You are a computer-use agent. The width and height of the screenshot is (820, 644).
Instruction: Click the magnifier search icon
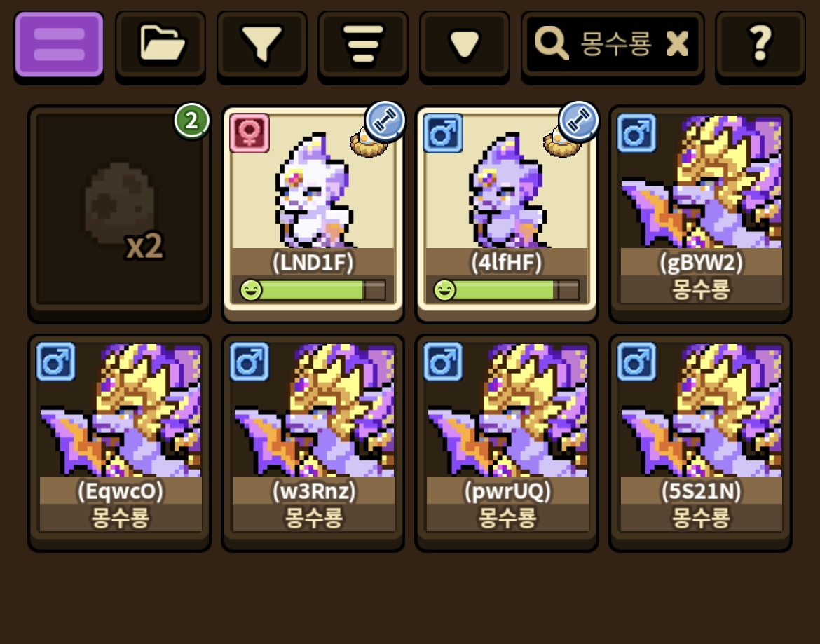point(551,43)
